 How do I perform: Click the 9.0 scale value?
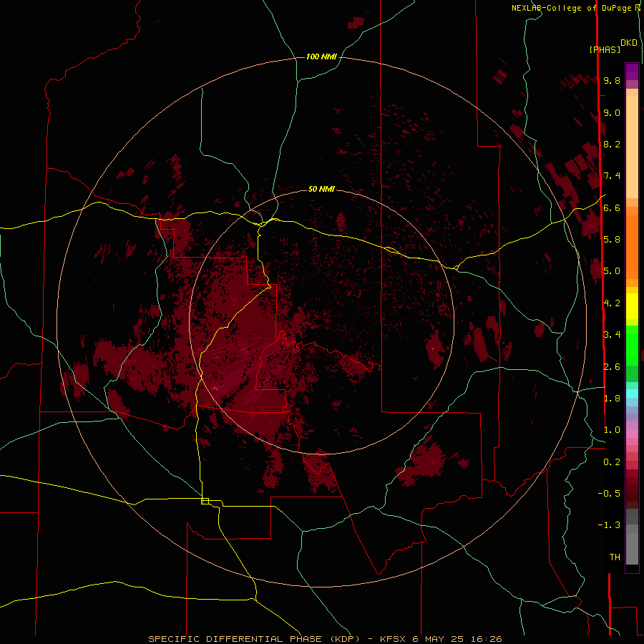tap(612, 112)
